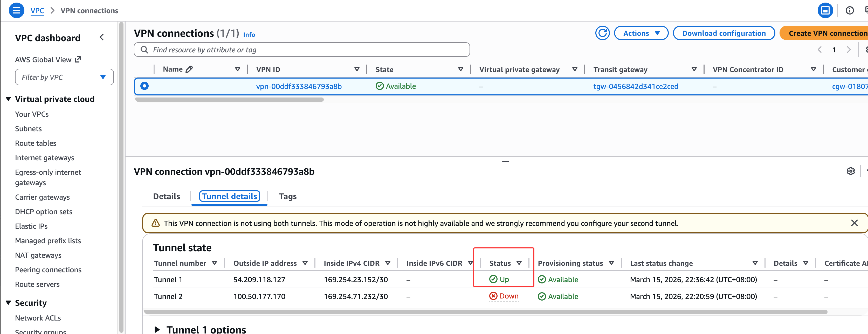This screenshot has width=868, height=334.
Task: Switch to the Details tab
Action: (167, 196)
